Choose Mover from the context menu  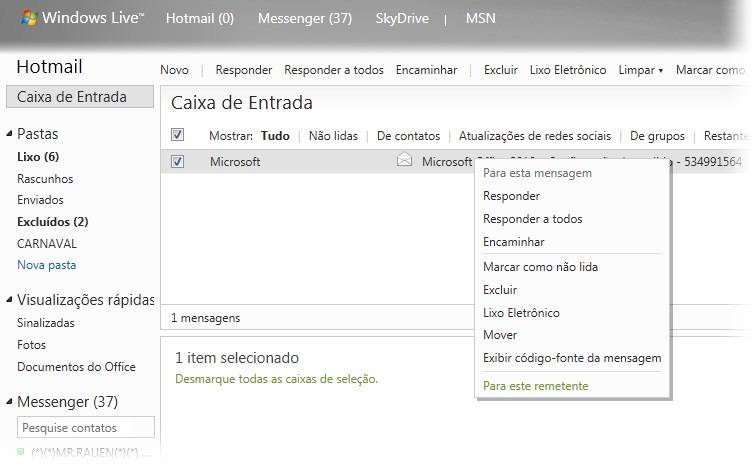coord(500,335)
